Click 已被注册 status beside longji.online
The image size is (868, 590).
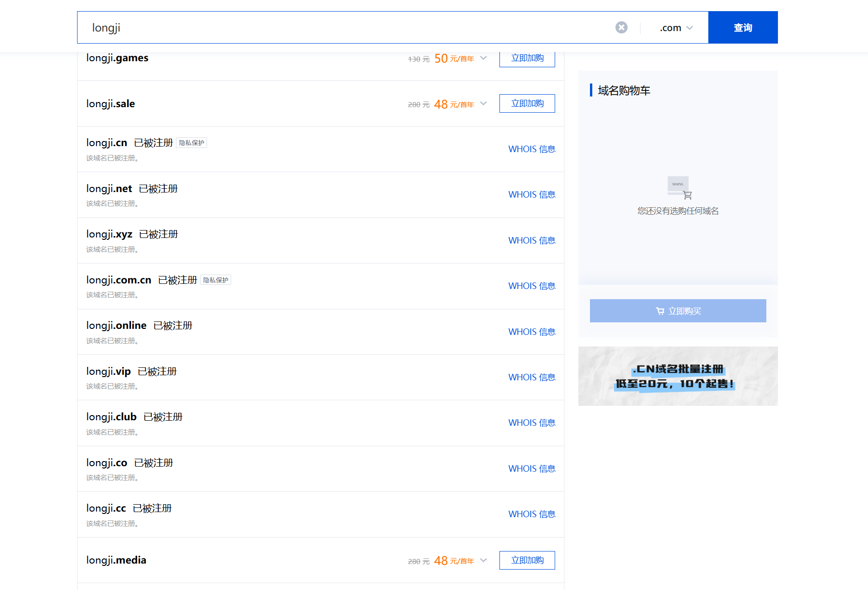[x=173, y=326]
